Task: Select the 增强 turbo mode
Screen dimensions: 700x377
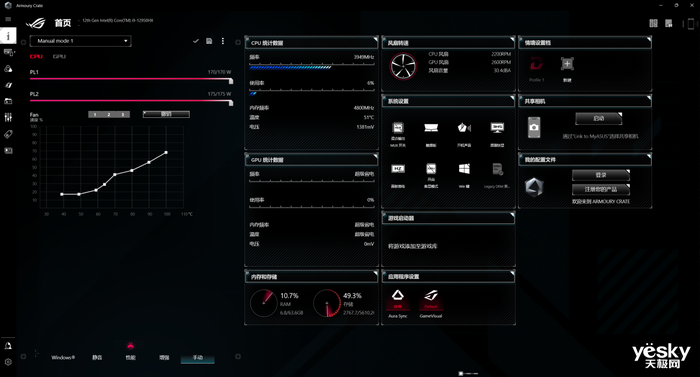Action: click(x=164, y=358)
